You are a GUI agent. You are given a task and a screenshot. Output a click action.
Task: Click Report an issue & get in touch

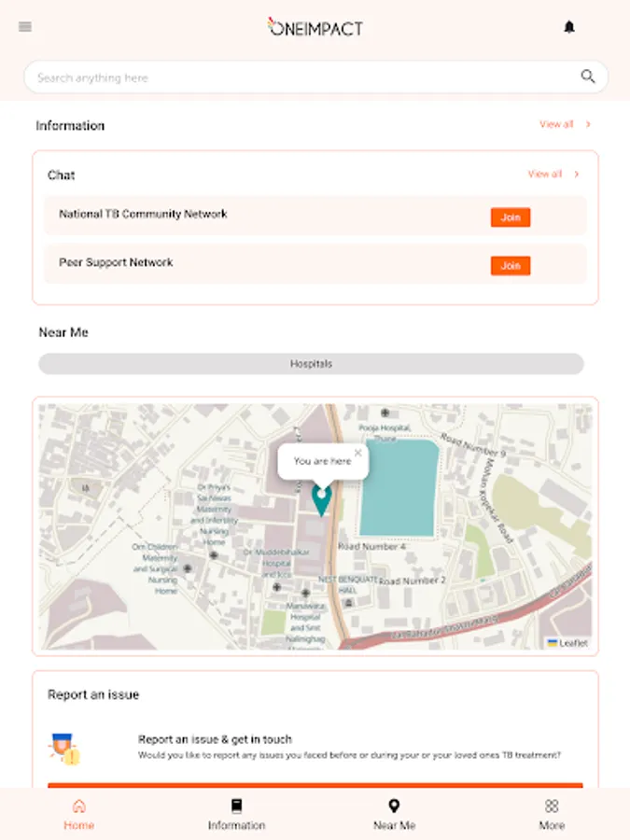pos(215,739)
